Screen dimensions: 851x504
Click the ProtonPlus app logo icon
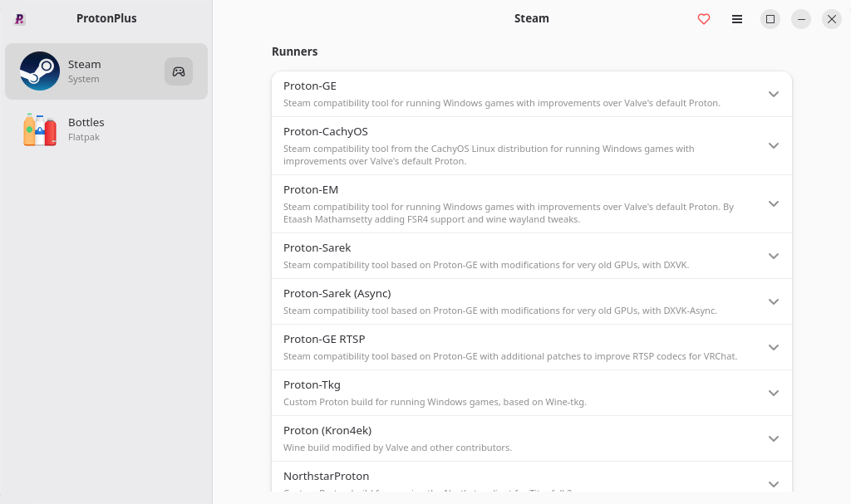pos(20,19)
